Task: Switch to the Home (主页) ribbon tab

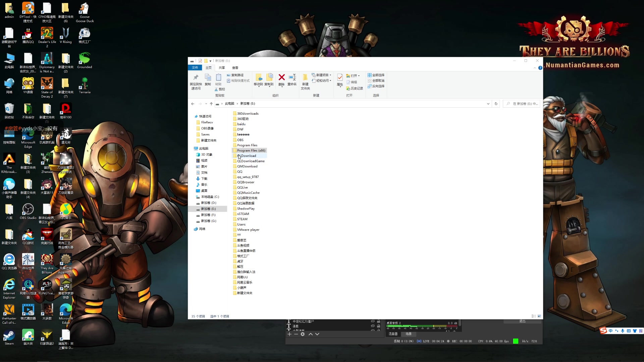Action: 209,68
